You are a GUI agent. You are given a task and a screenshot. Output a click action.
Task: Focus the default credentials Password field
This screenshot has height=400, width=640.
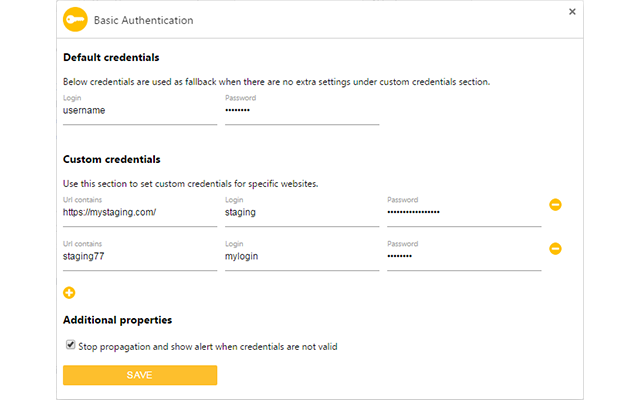click(302, 111)
